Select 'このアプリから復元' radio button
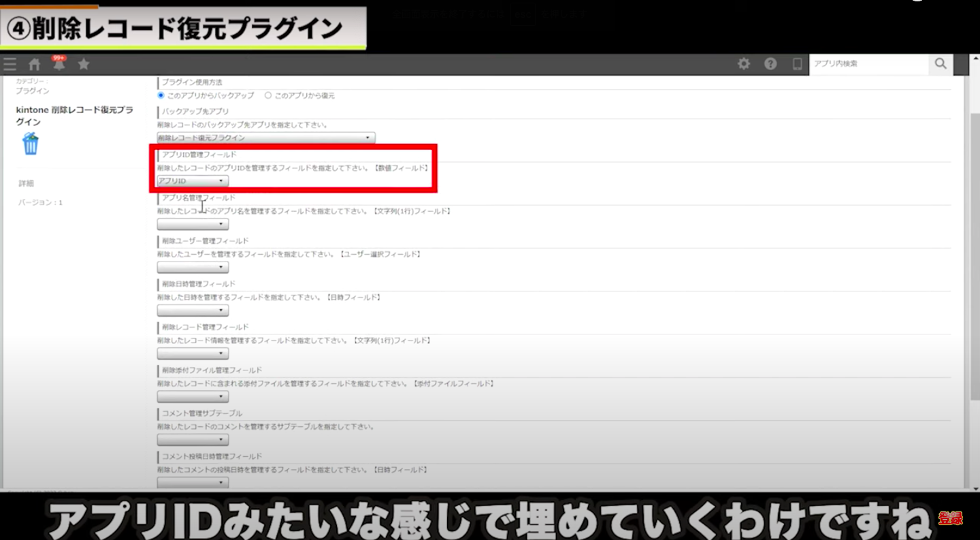The height and width of the screenshot is (540, 980). click(268, 95)
